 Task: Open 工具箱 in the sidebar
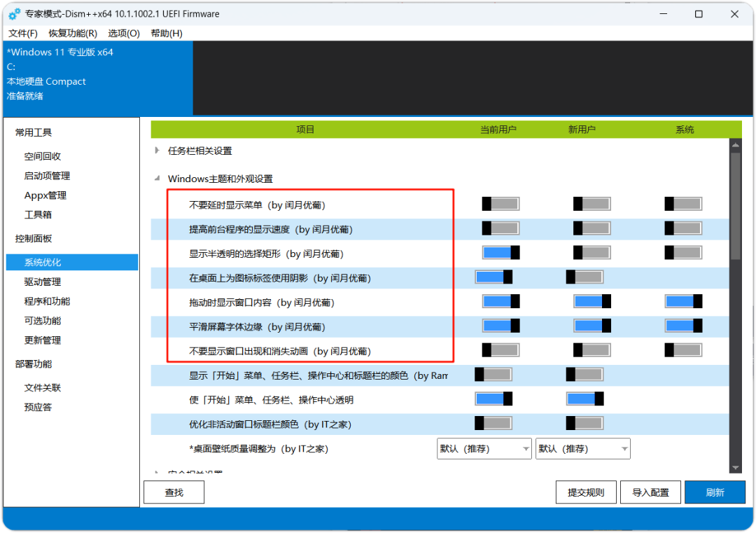click(x=38, y=214)
